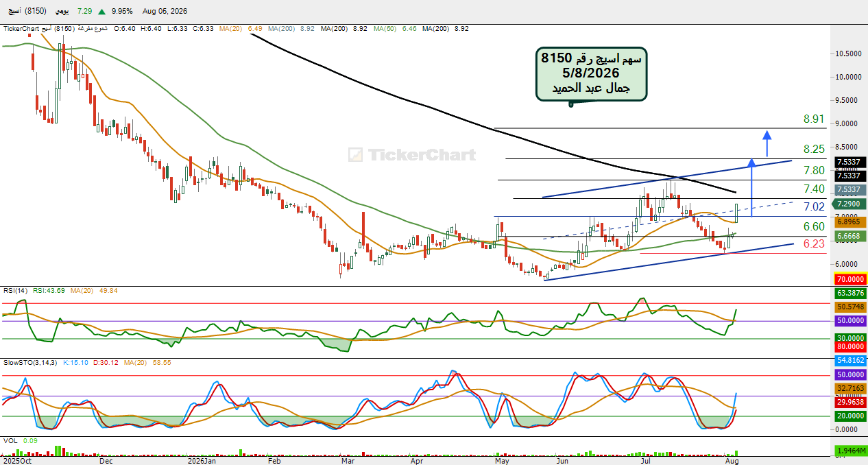Click the VOL 0.09 volume label

point(19,441)
